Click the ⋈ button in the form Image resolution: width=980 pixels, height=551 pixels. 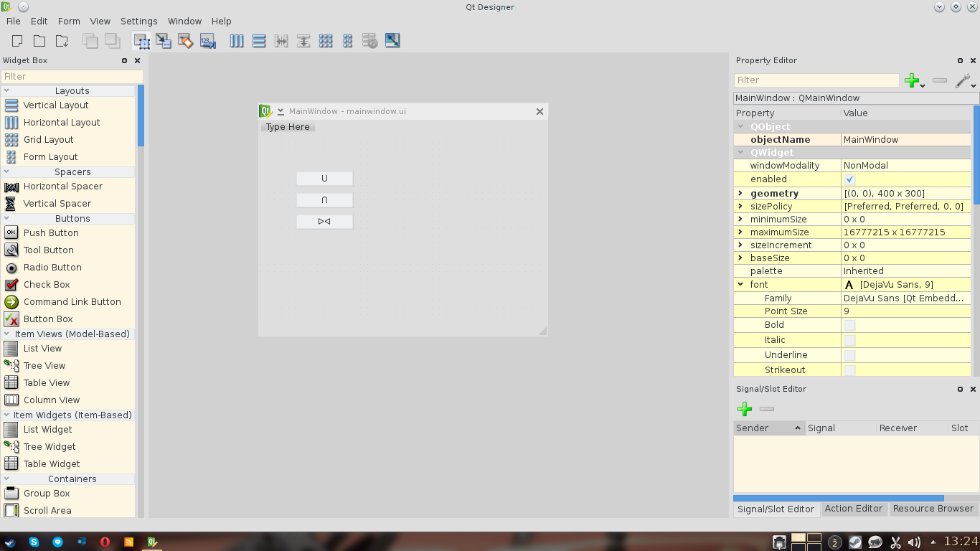click(324, 222)
